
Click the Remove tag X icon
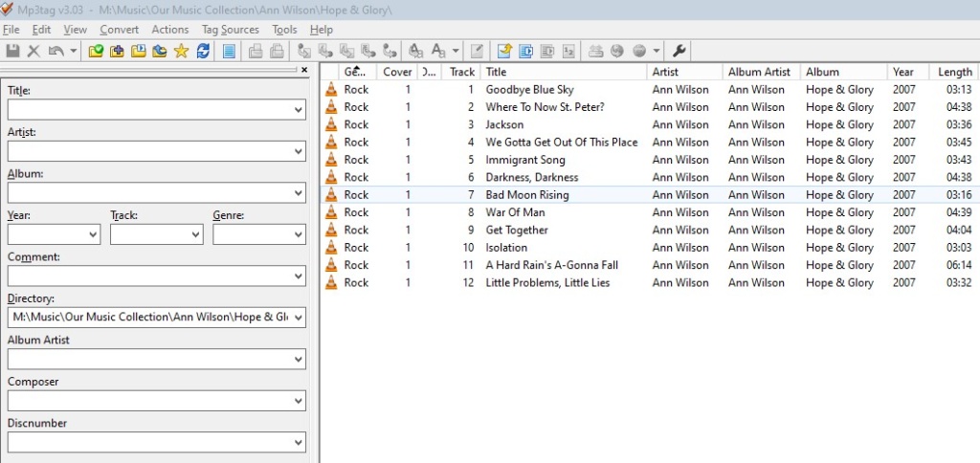tap(33, 52)
